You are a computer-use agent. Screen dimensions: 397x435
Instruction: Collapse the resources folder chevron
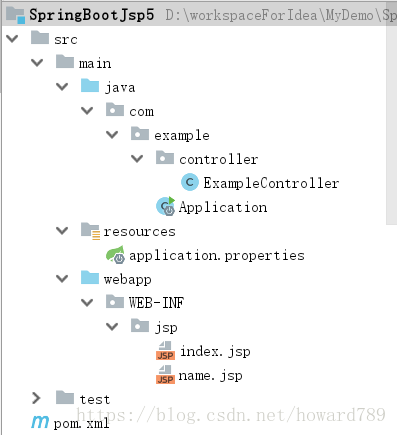[62, 231]
